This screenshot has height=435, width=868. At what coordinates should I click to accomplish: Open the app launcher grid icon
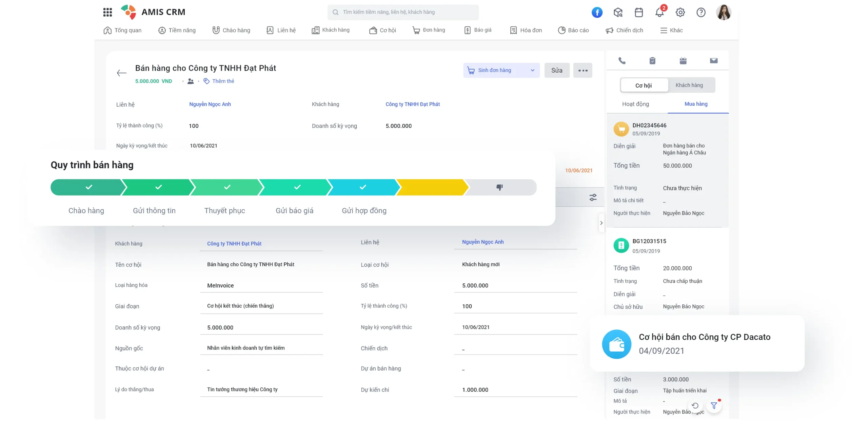(107, 12)
